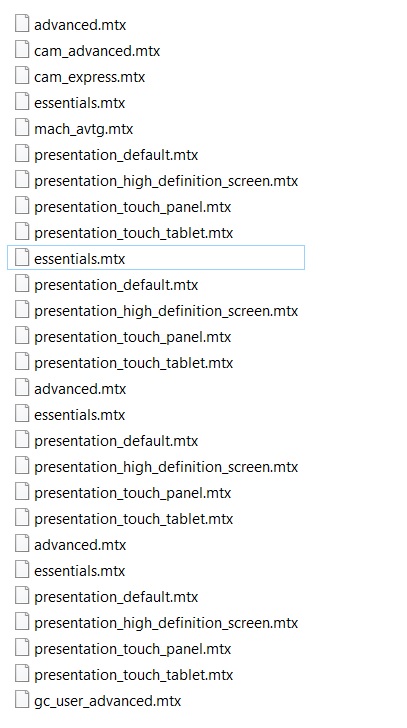Click the file icon beside cam_advanced.mtx

click(x=22, y=50)
